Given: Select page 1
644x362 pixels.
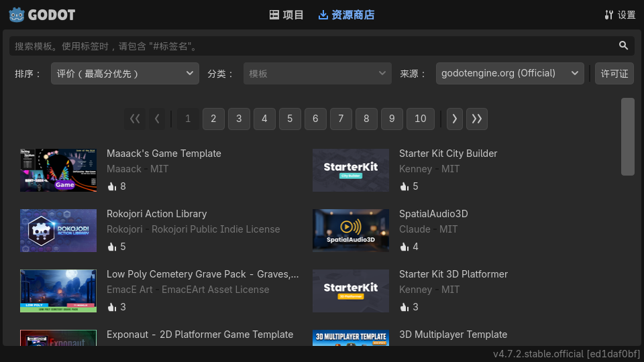Looking at the screenshot, I should (188, 119).
